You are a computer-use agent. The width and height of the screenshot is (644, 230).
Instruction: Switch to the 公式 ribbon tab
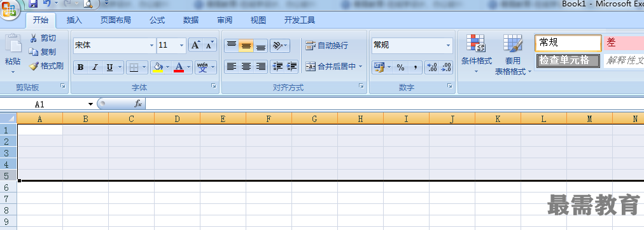click(x=157, y=20)
